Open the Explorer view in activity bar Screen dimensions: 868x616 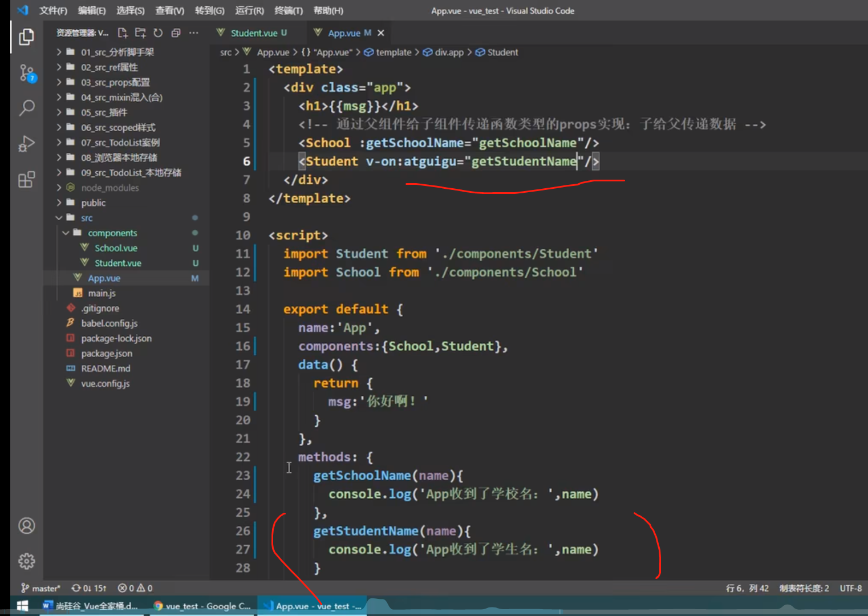point(26,37)
